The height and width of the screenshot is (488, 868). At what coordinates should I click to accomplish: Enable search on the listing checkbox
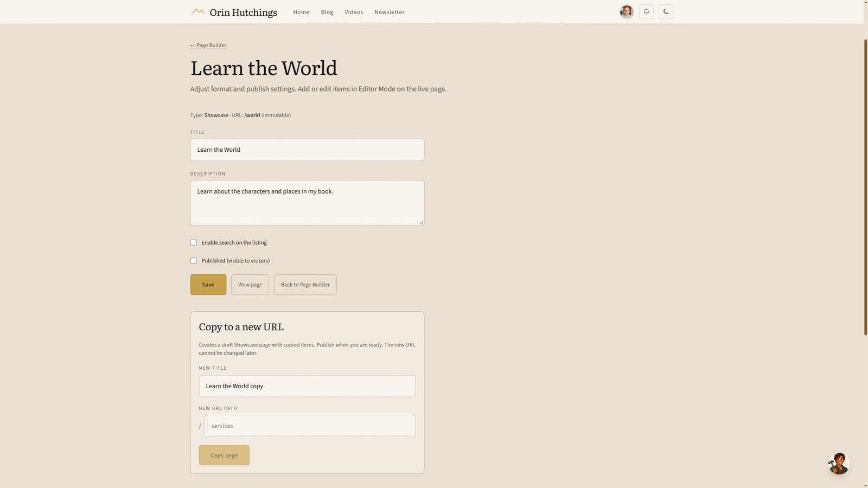(x=194, y=243)
